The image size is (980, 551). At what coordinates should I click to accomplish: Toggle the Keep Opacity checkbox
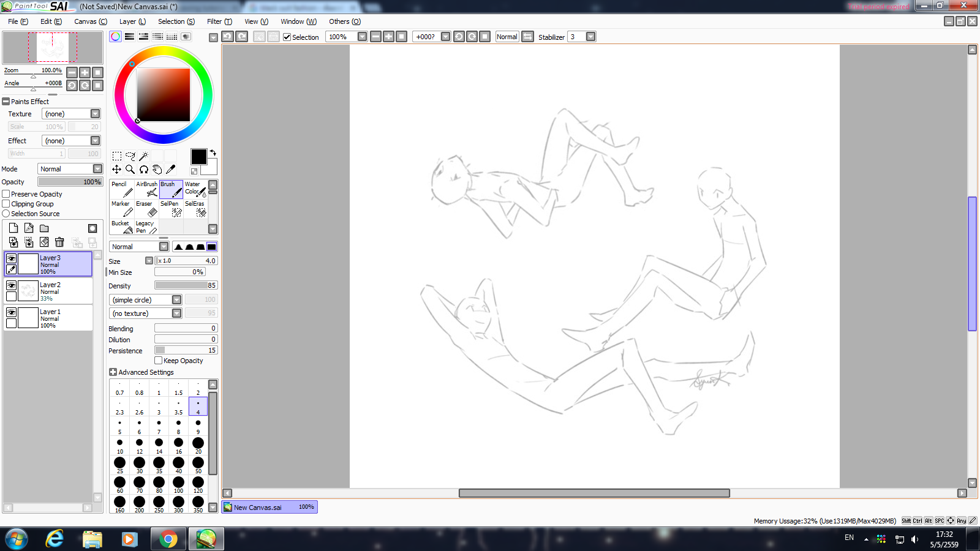coord(159,361)
